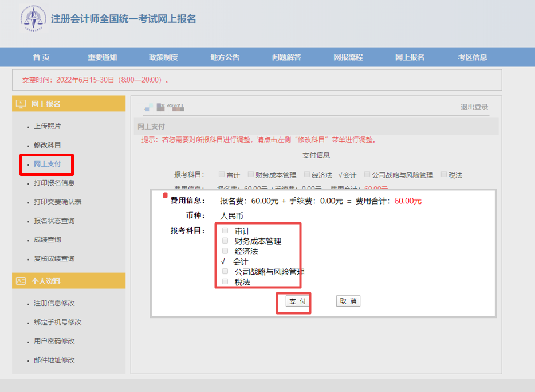This screenshot has height=392, width=535.
Task: Click the 个人资料 section ID card icon
Action: [21, 281]
